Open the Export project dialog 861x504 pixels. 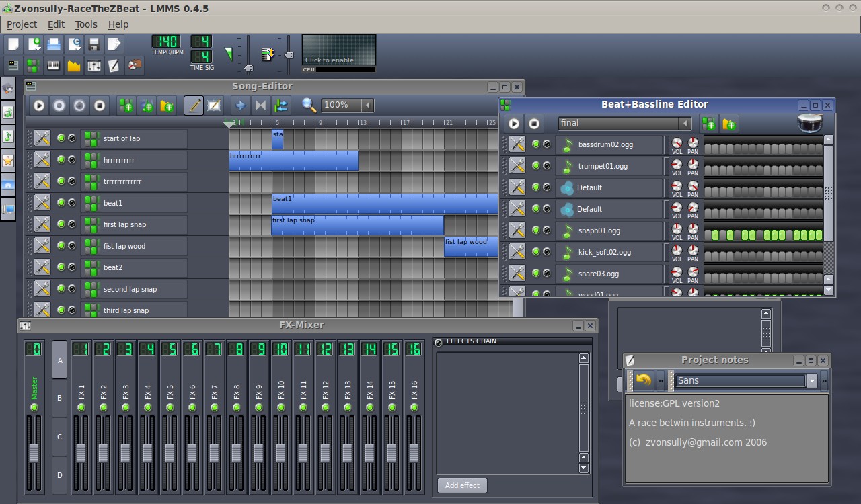115,44
